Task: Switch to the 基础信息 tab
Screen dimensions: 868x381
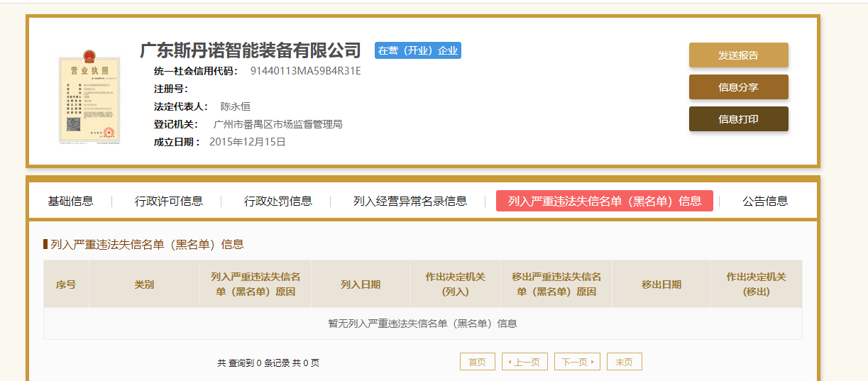Action: pos(70,201)
